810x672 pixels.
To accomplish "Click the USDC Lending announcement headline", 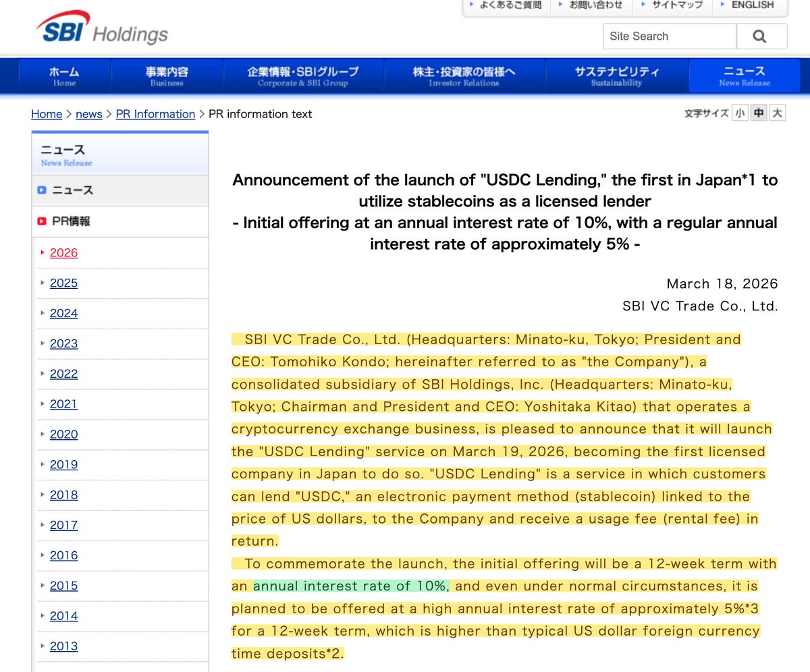I will 505,212.
